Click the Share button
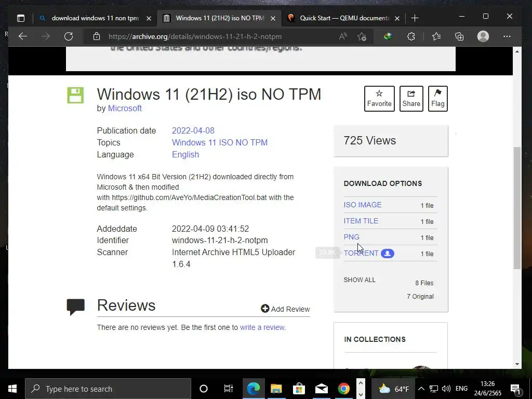 411,99
